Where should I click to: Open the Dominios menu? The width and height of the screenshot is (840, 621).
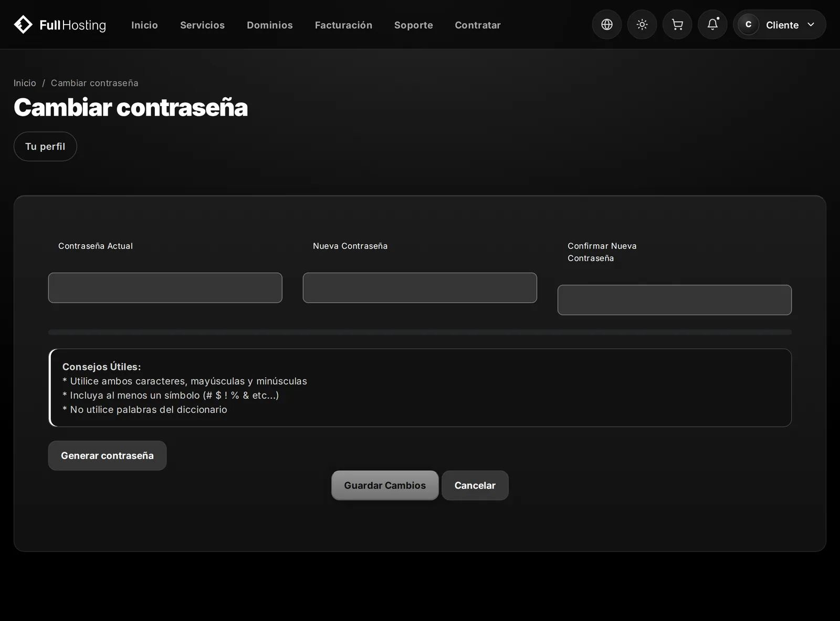coord(270,25)
